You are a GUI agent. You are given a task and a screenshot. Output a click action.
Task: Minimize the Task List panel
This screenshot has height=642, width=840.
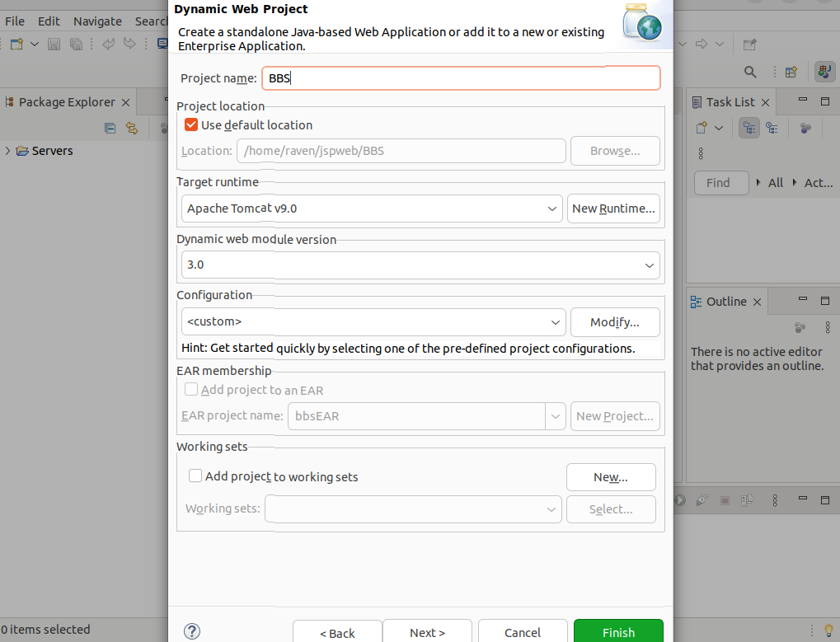pyautogui.click(x=803, y=100)
